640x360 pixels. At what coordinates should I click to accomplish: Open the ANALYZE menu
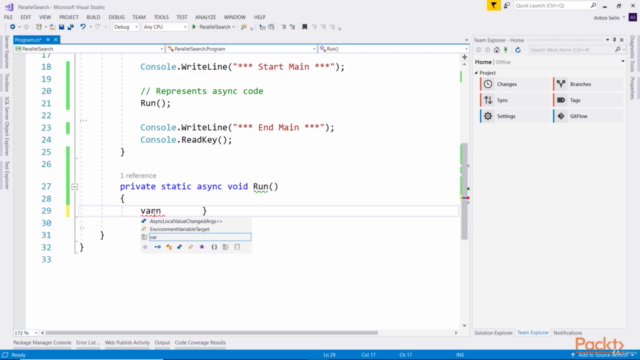tap(205, 17)
